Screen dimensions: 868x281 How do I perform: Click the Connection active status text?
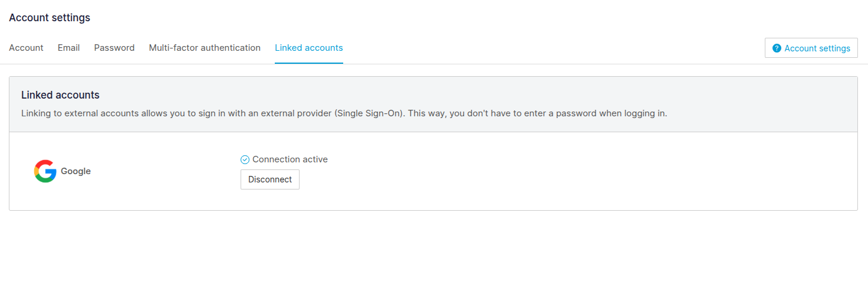tap(290, 159)
